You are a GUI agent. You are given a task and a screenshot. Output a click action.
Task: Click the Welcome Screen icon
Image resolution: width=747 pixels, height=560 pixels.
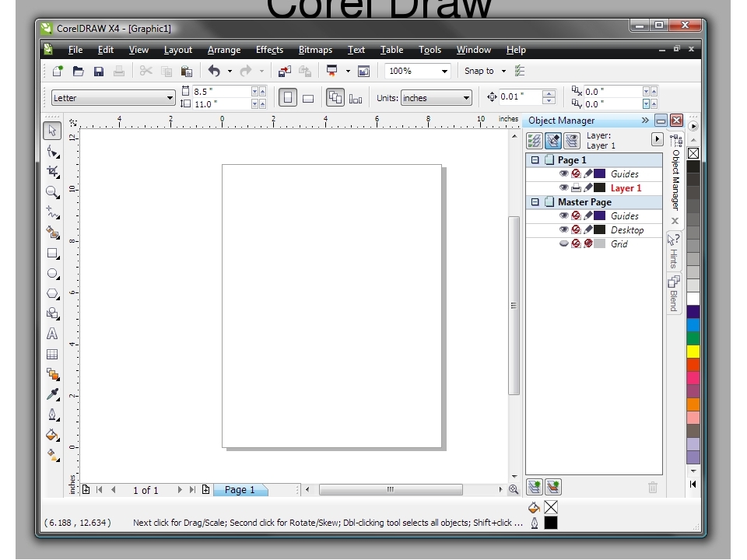363,72
